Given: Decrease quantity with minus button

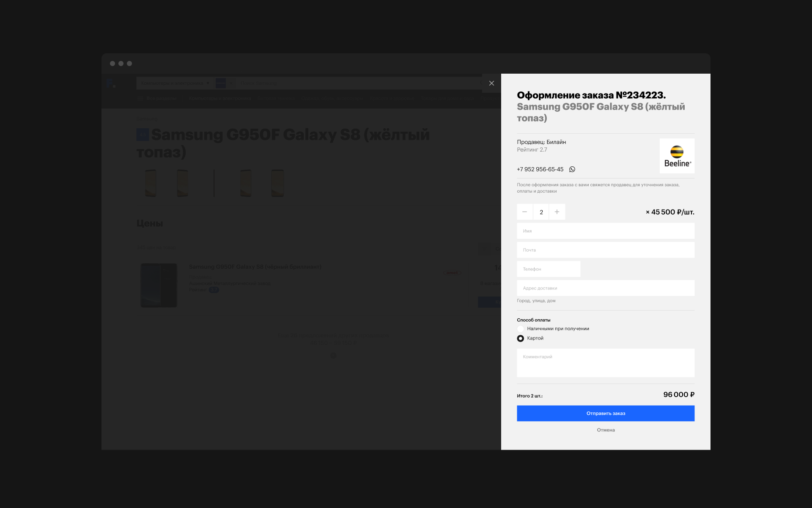Looking at the screenshot, I should pos(525,212).
